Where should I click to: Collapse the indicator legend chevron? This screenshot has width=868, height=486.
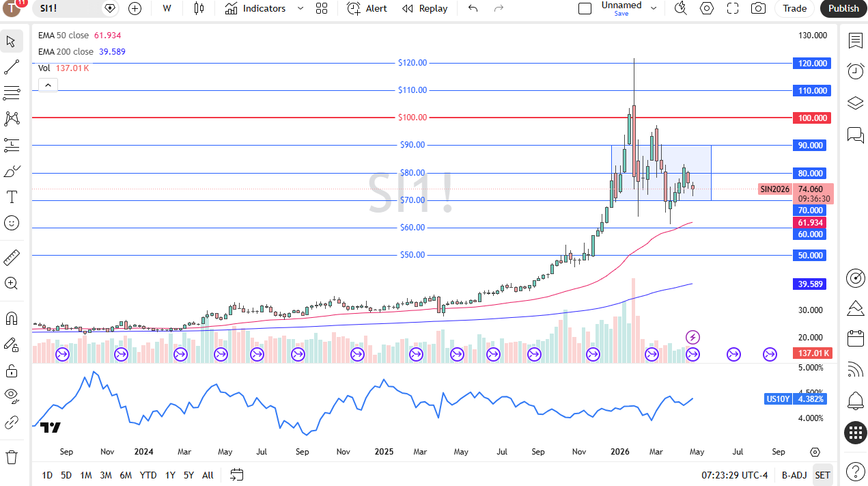[48, 85]
